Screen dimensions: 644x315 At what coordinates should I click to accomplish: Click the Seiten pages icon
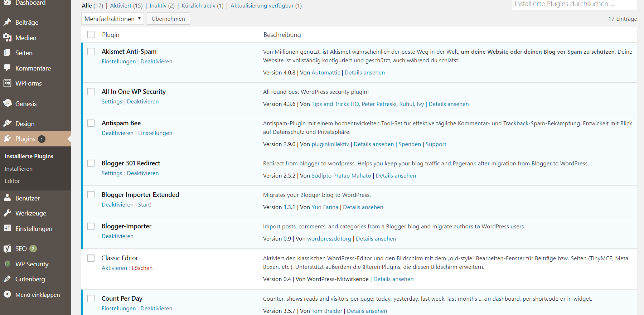(7, 53)
